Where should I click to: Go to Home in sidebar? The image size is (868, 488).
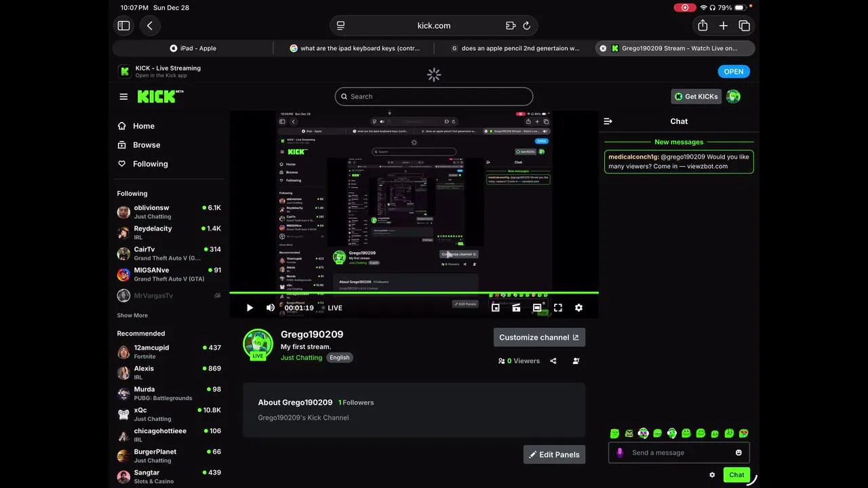coord(136,126)
